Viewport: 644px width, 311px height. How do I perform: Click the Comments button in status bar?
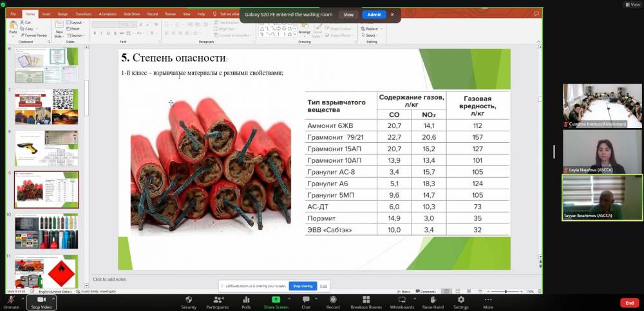(x=426, y=291)
